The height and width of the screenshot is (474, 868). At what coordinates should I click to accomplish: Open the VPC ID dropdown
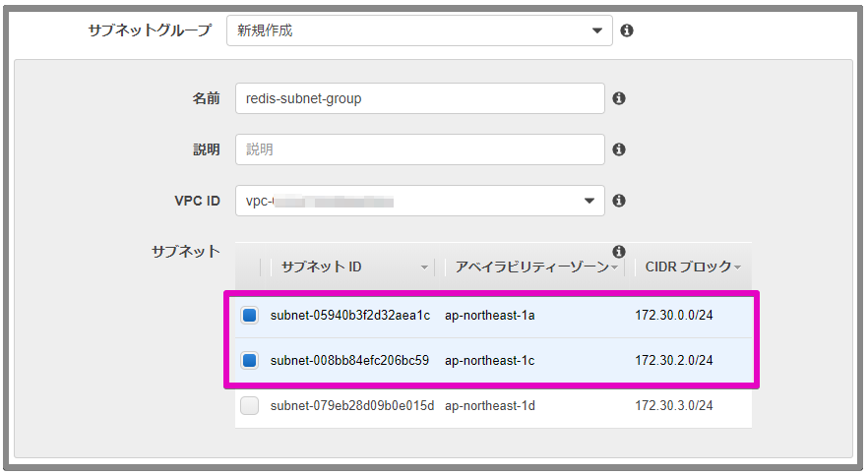419,201
